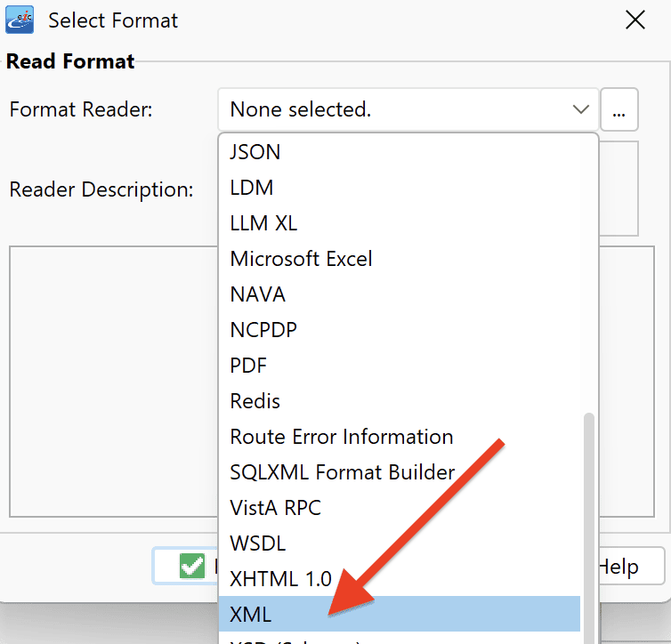Click the application logo icon in title bar
Viewport: 671px width, 644px height.
pos(20,20)
